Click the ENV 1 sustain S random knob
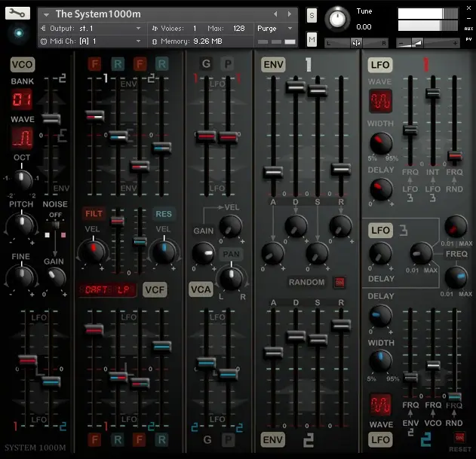The image size is (476, 459). [317, 253]
